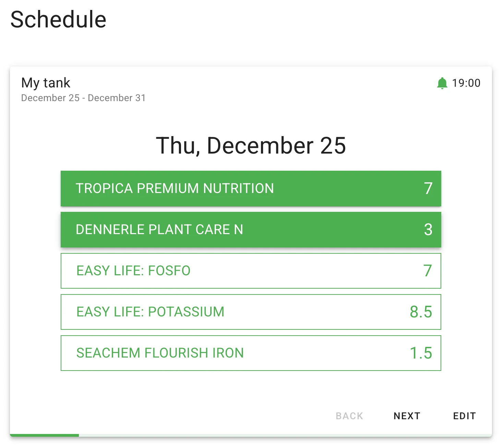
Task: Click the Thu, December 25 heading
Action: (251, 146)
